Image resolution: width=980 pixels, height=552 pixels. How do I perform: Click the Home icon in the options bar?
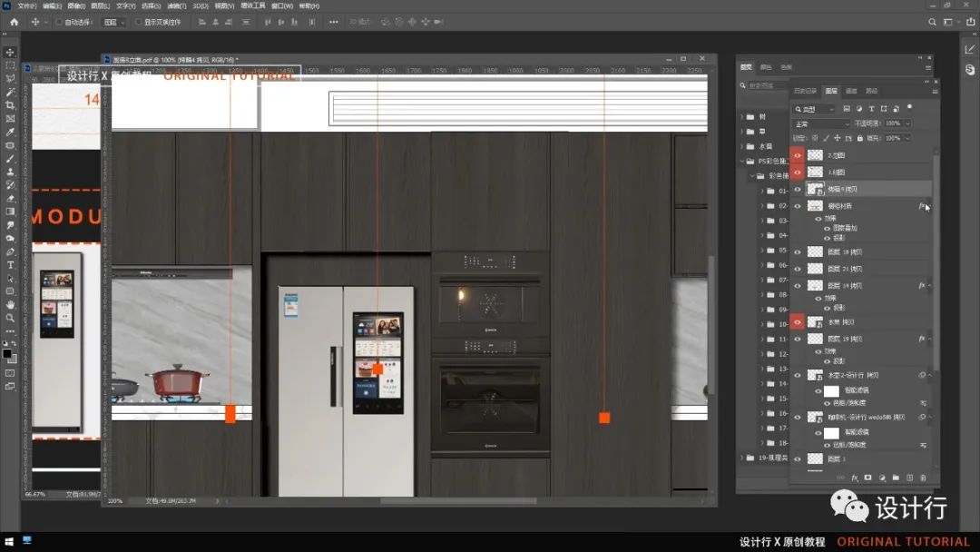15,22
